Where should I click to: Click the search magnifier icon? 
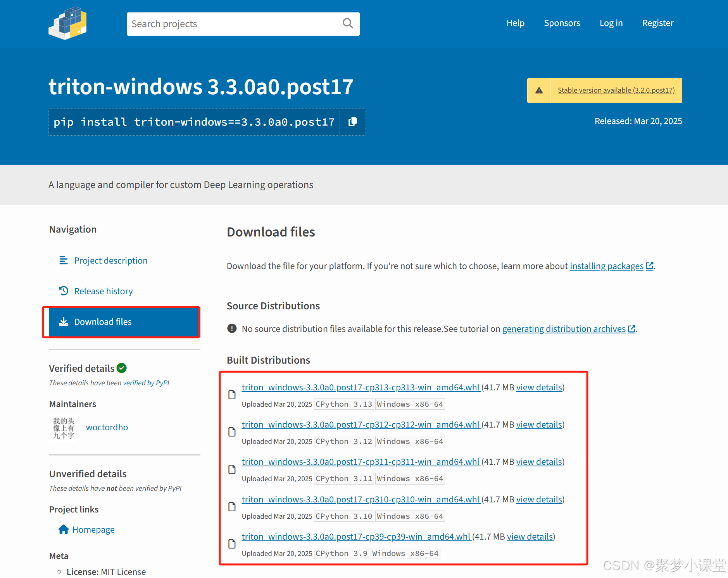(348, 24)
